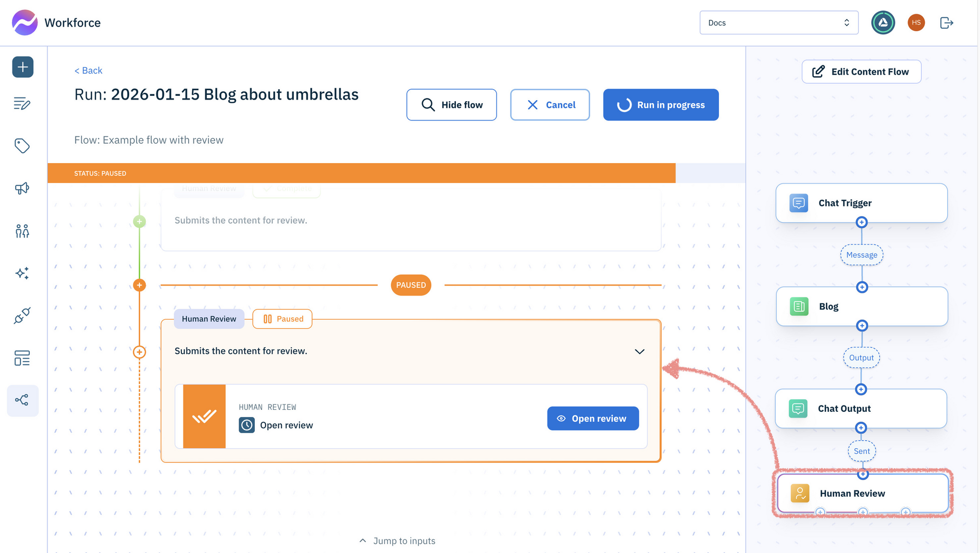Viewport: 980px width, 553px height.
Task: Open the plug integrations icon
Action: [22, 315]
